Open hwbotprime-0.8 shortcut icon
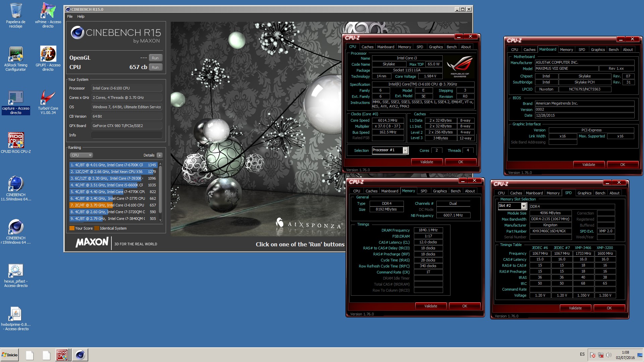 pyautogui.click(x=16, y=318)
